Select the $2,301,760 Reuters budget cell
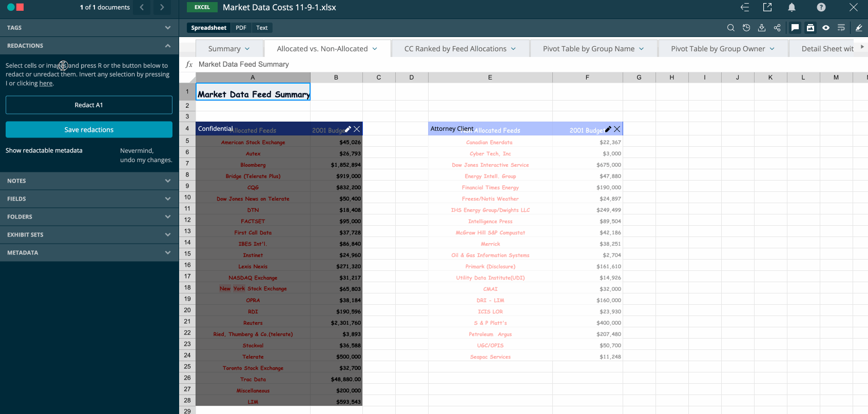 (x=336, y=323)
